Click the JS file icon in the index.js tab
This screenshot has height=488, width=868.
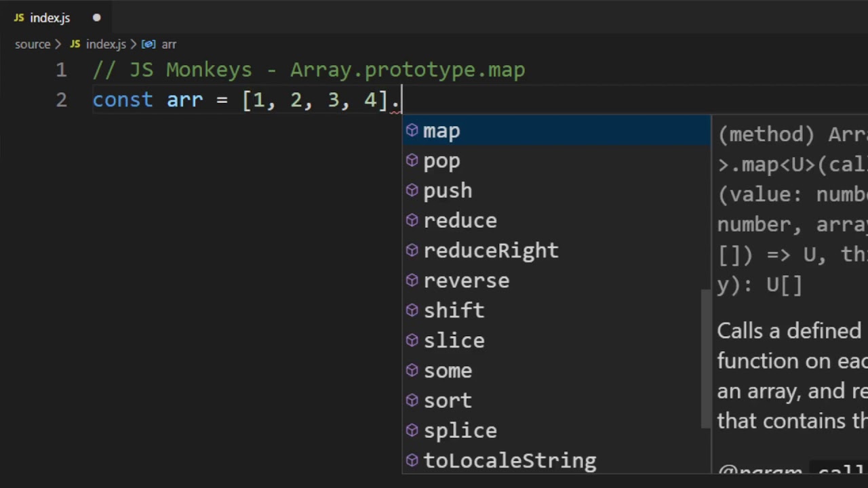click(19, 18)
